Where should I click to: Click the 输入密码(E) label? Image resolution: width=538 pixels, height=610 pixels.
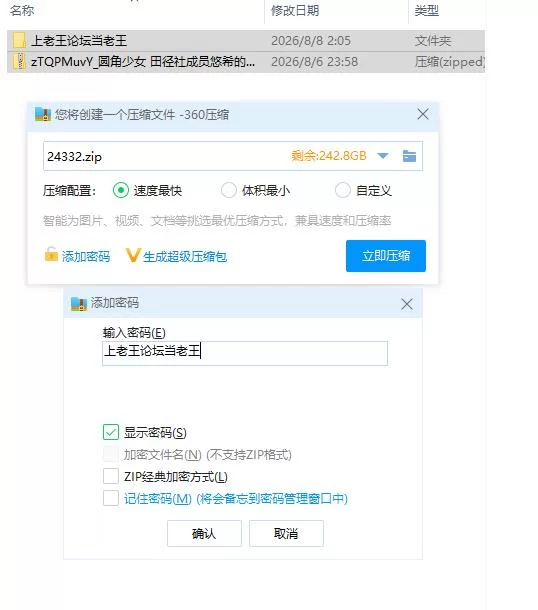[x=134, y=333]
